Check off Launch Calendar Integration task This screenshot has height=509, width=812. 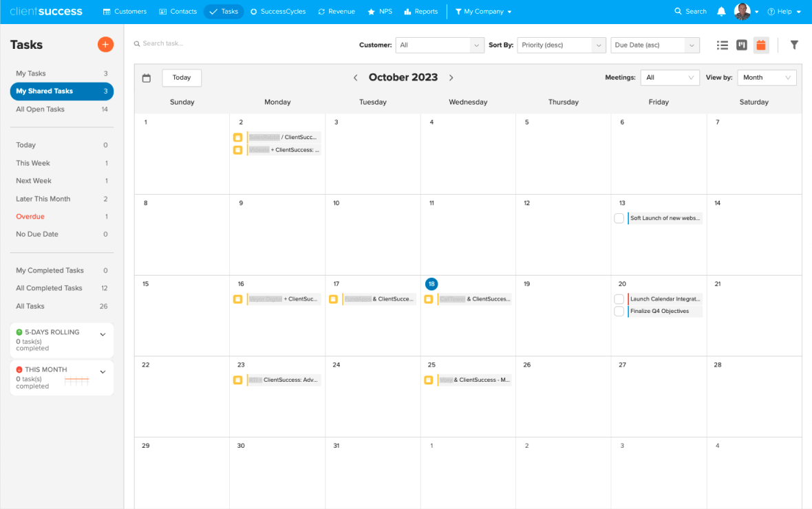tap(619, 299)
